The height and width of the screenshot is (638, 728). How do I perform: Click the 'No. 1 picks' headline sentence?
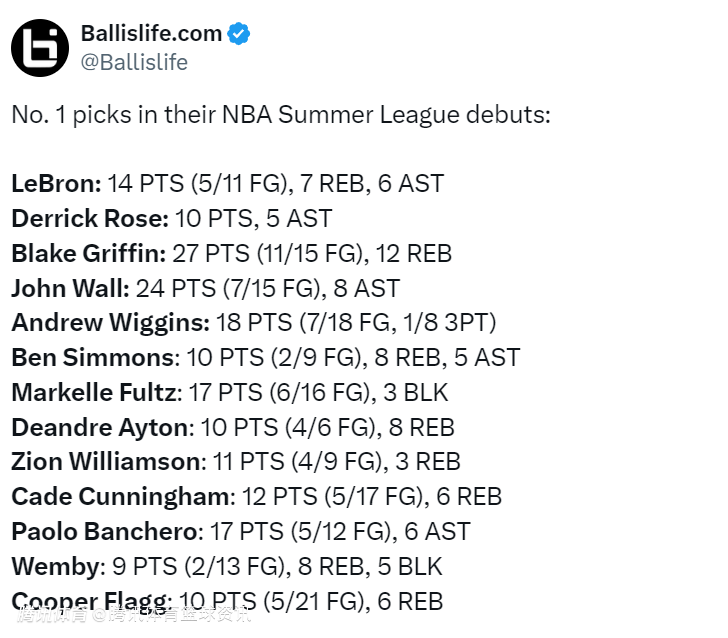pos(281,114)
